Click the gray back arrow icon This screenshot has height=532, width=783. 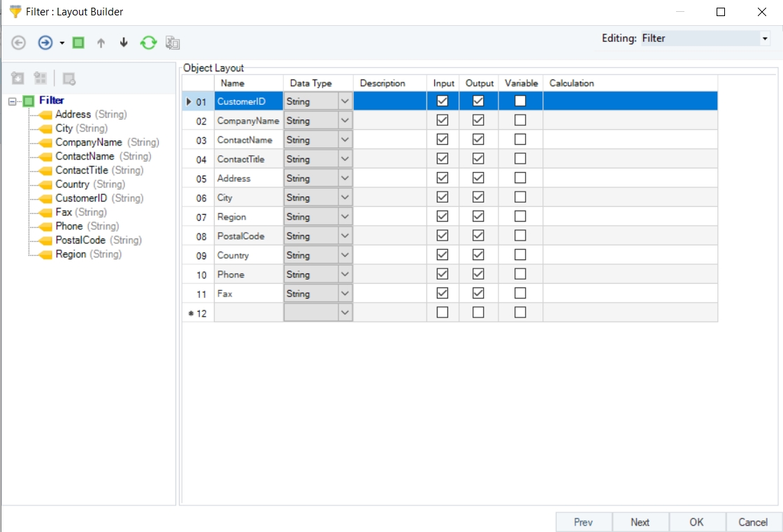19,43
